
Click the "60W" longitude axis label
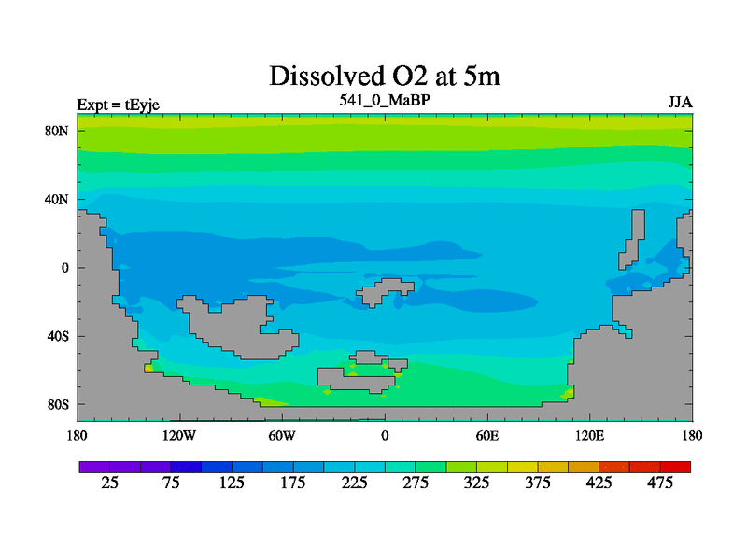[x=281, y=435]
